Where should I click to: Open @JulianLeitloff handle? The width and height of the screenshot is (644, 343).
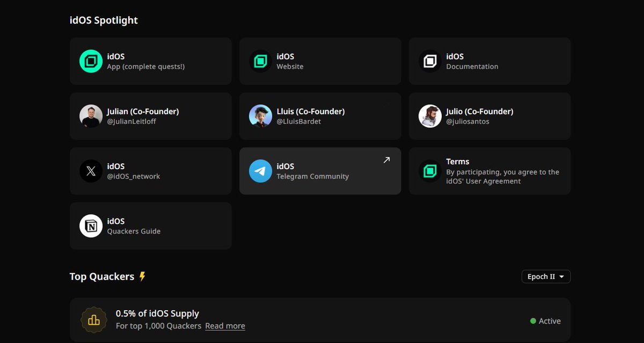coord(131,121)
